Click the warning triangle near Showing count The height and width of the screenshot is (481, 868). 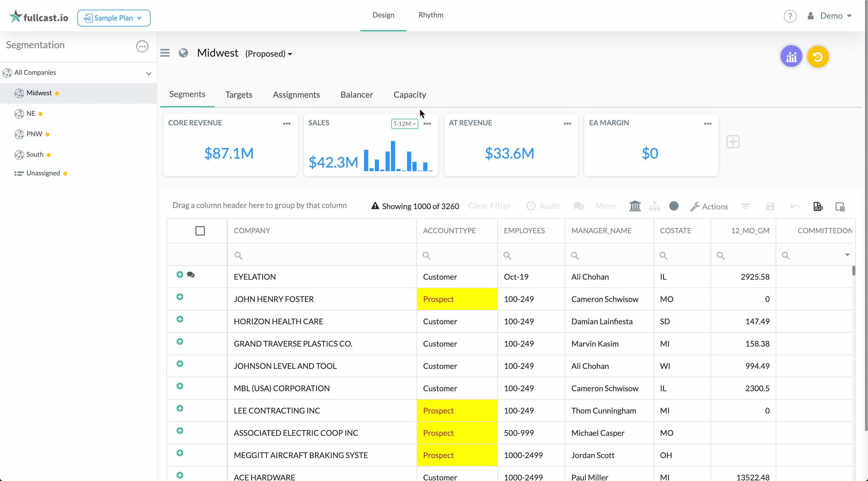tap(375, 206)
